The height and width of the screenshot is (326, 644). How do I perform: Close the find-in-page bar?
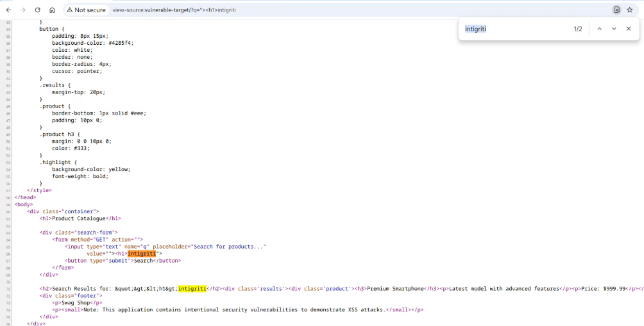coord(629,29)
